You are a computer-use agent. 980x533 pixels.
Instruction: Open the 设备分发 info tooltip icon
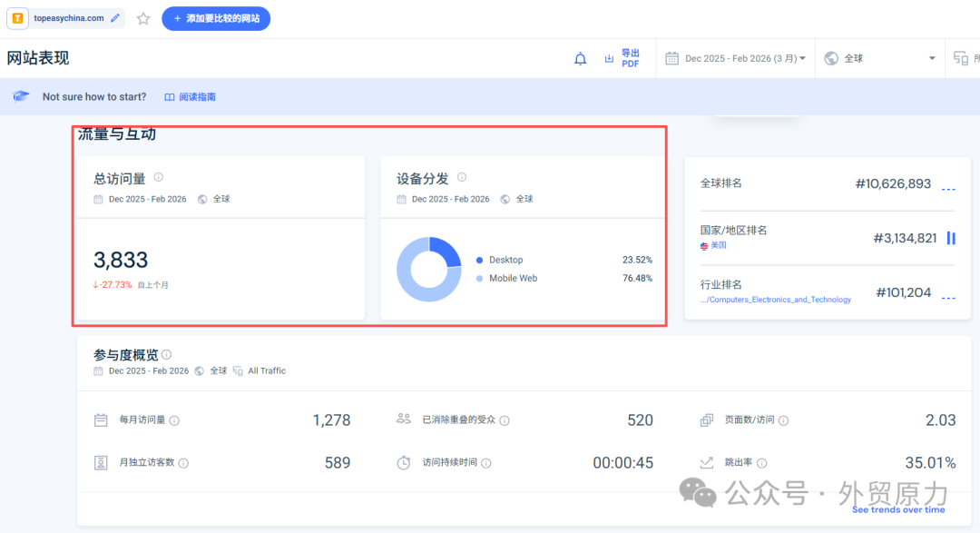pyautogui.click(x=461, y=177)
